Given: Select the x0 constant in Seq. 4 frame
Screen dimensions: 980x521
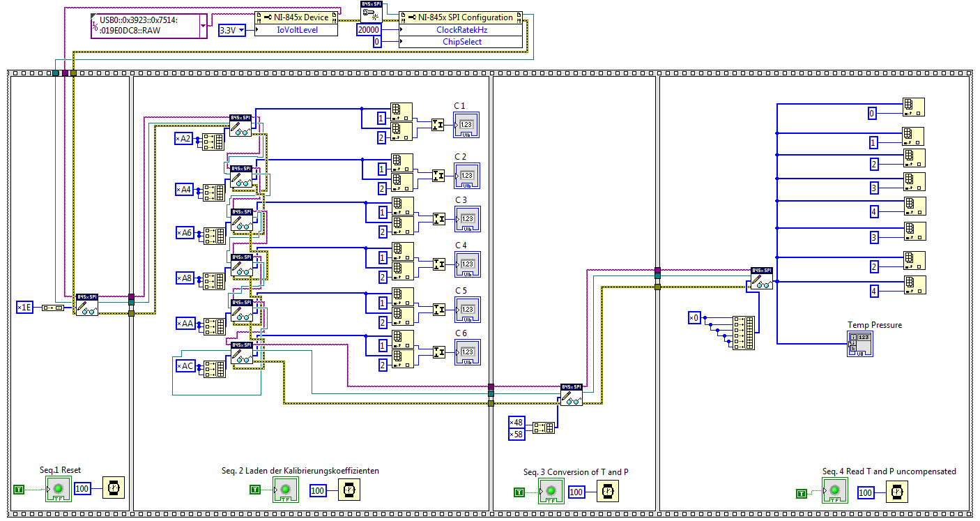Looking at the screenshot, I should point(694,318).
